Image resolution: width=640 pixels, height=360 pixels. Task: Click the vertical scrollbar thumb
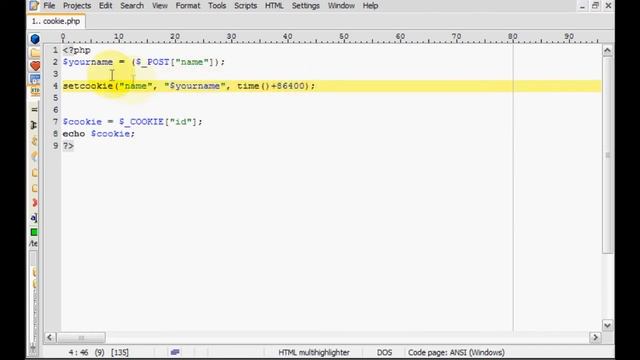coord(607,155)
